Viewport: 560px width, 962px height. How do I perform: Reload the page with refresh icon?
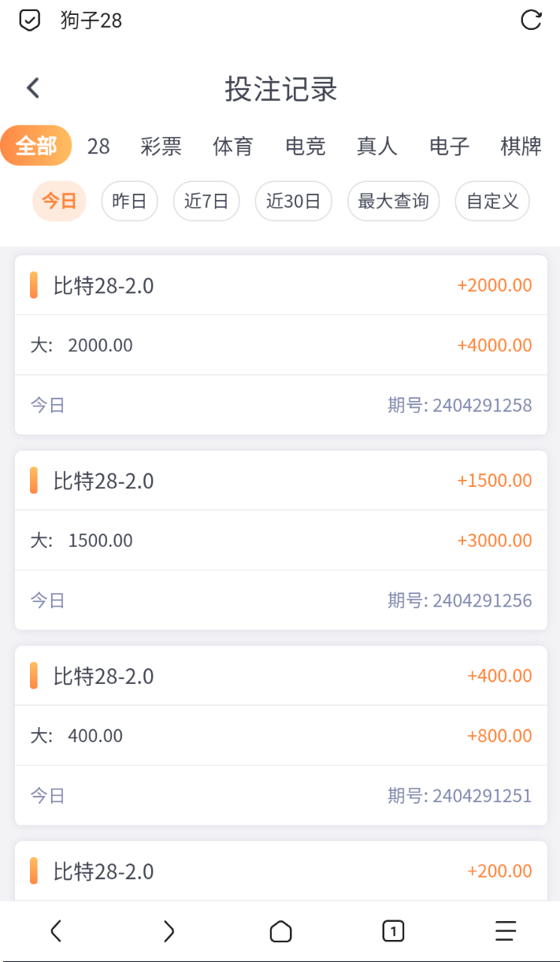click(532, 20)
